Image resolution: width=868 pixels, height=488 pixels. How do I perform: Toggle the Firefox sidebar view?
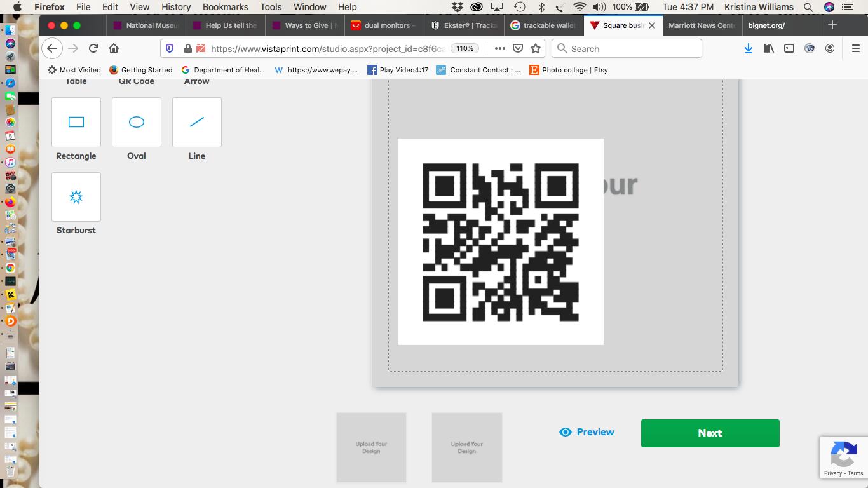point(789,48)
